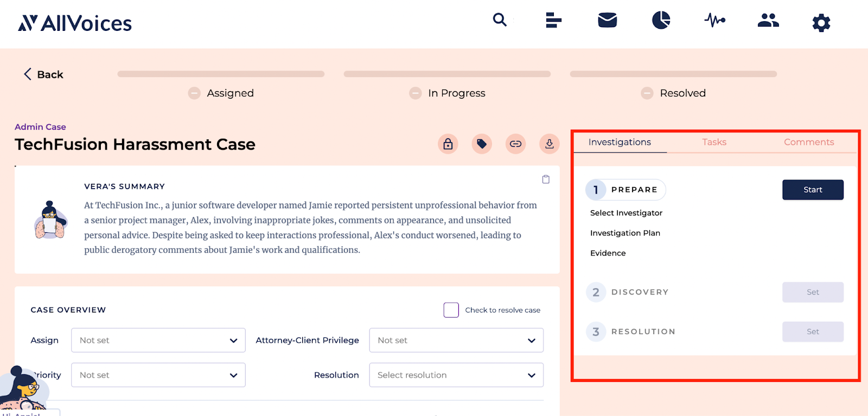Open the search magnifier icon
This screenshot has width=868, height=416.
pyautogui.click(x=500, y=20)
